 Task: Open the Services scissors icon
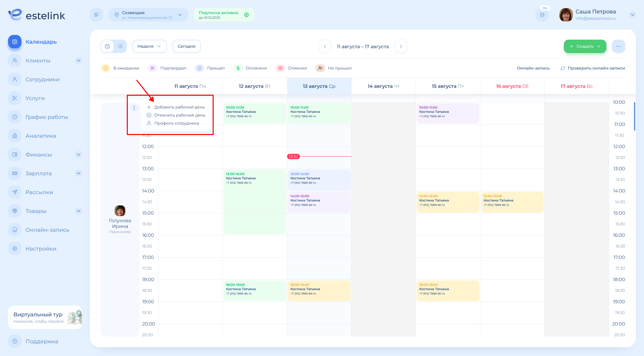pos(15,98)
